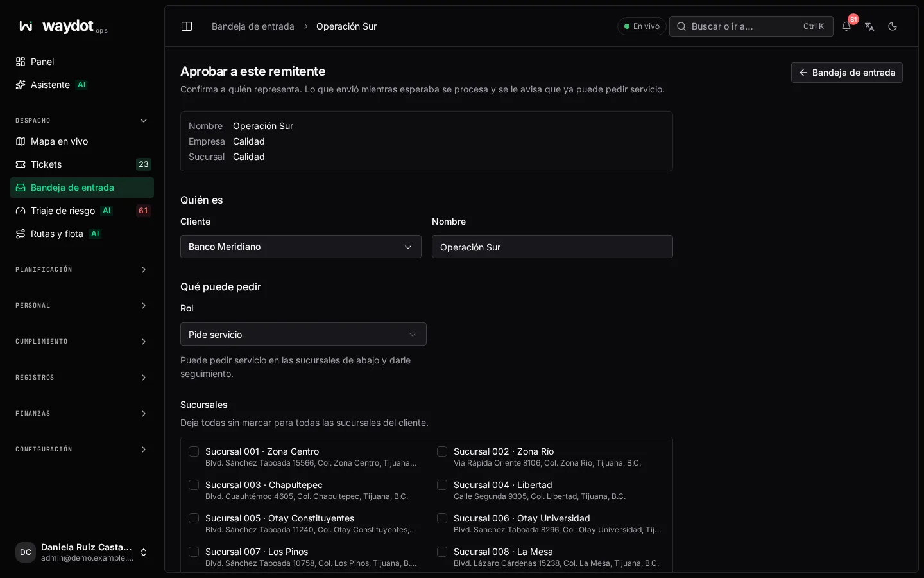Open the Rol dropdown
The height and width of the screenshot is (578, 924).
304,334
